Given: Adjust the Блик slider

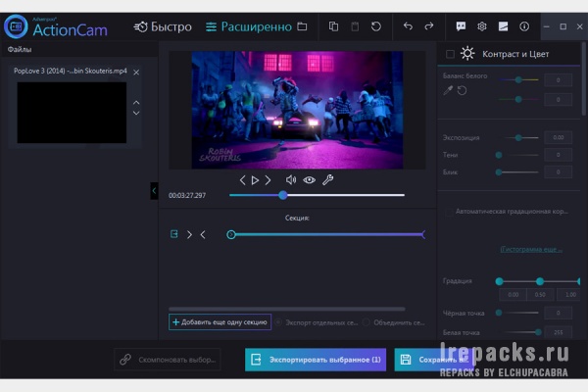Looking at the screenshot, I should tap(518, 172).
